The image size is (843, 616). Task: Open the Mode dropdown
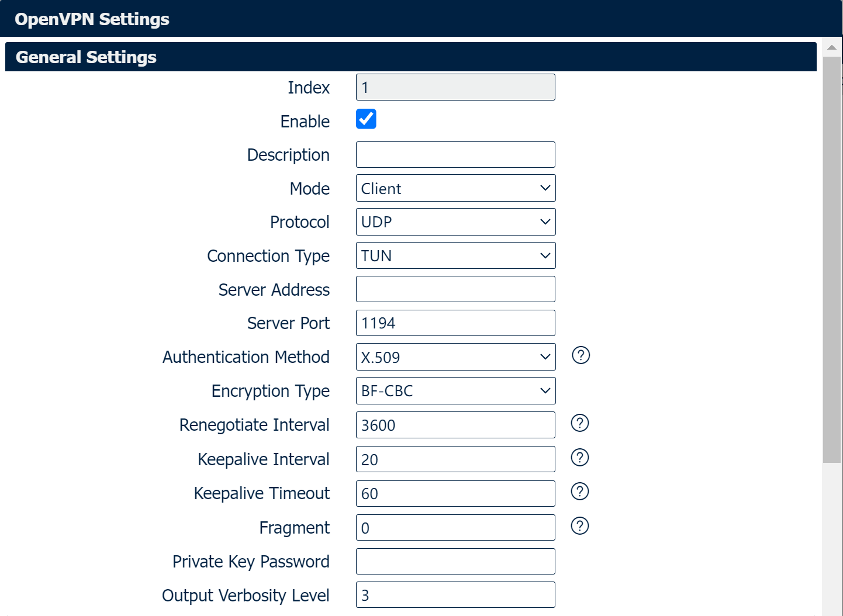(x=455, y=188)
